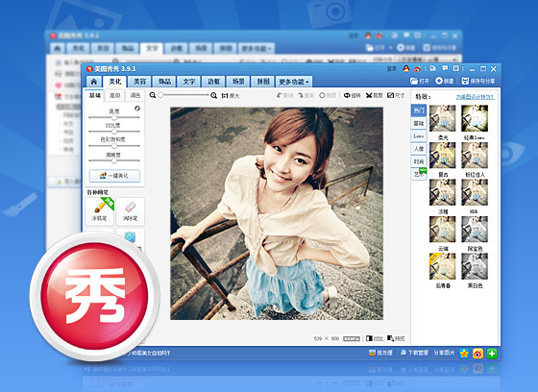Select the 消除笔 eraser tool
This screenshot has width=538, height=392.
[x=130, y=210]
